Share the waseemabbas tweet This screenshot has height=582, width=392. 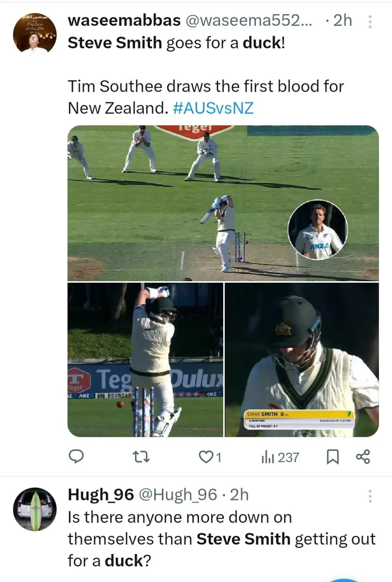tap(363, 457)
